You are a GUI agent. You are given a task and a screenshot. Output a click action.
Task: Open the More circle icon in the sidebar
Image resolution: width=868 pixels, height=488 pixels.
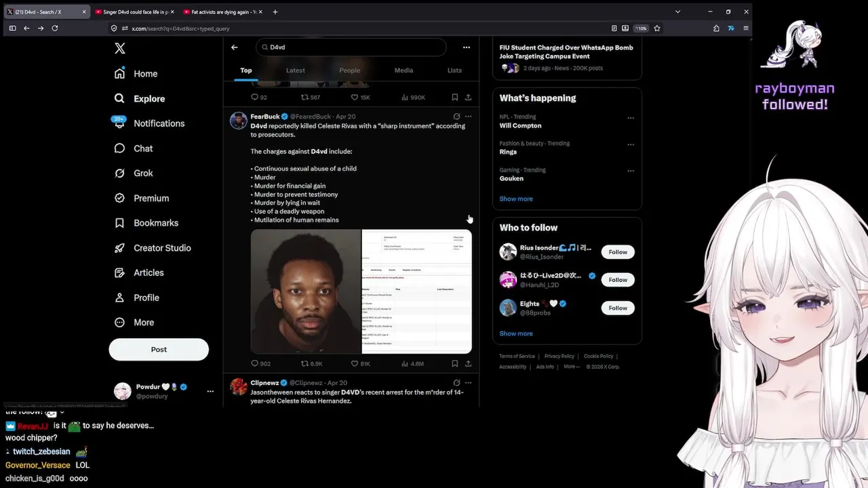click(119, 323)
